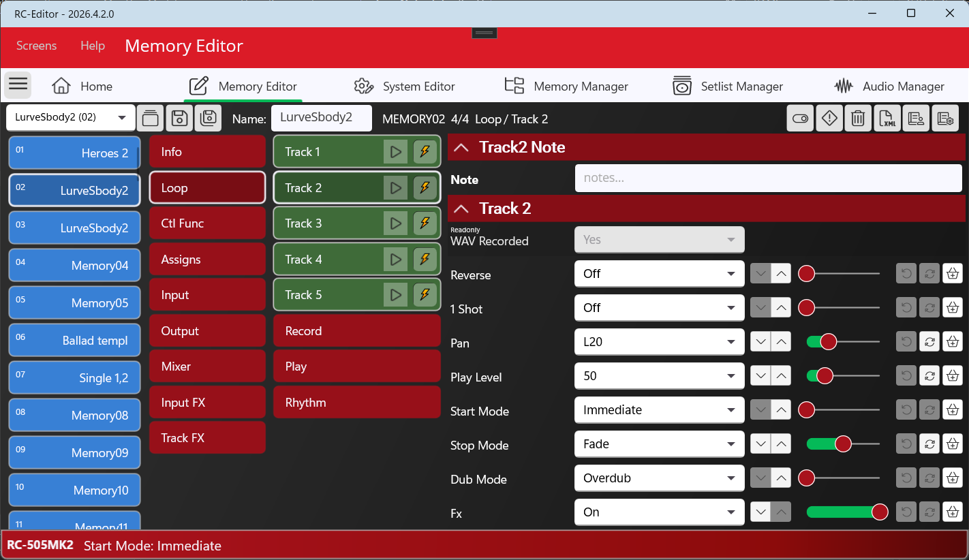The height and width of the screenshot is (560, 969).
Task: Switch to the System Editor tab
Action: coord(404,87)
